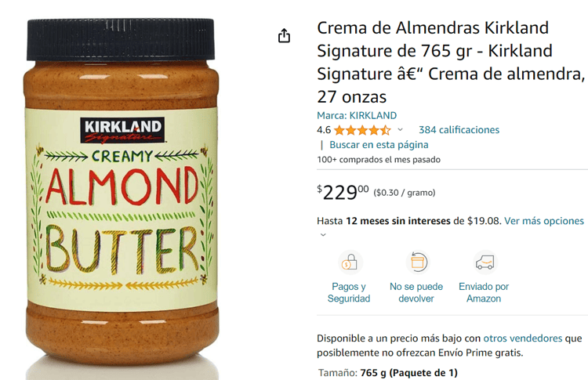Click Ver más opciones link
This screenshot has width=588, height=380.
coord(544,221)
